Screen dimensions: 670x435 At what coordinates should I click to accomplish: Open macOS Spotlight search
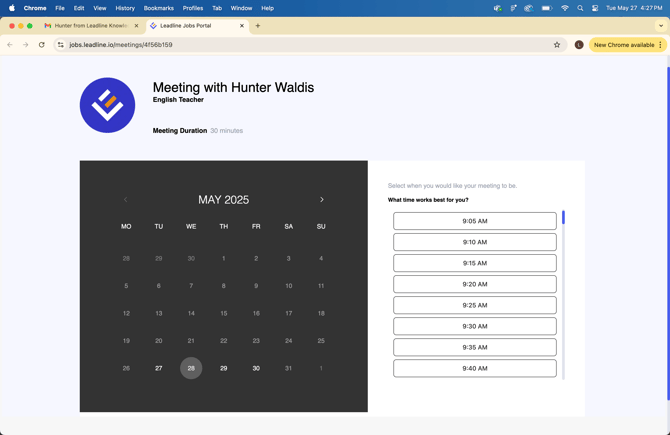pyautogui.click(x=580, y=8)
